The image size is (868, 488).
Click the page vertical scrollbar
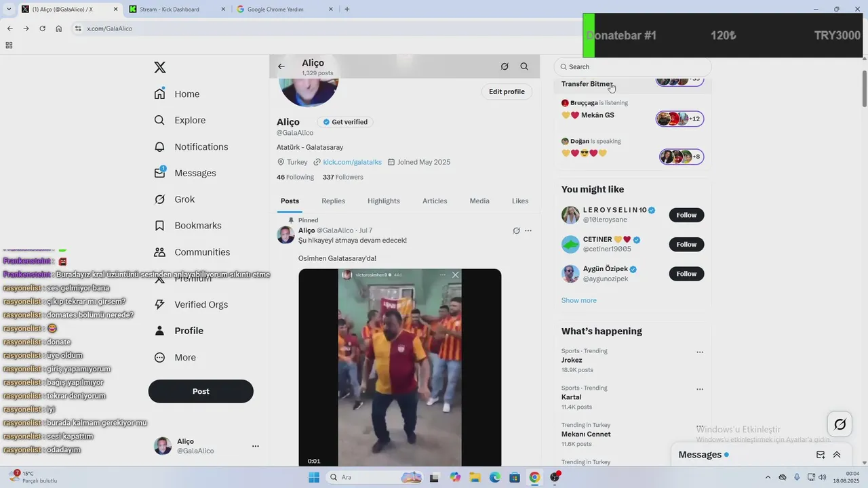(864, 88)
